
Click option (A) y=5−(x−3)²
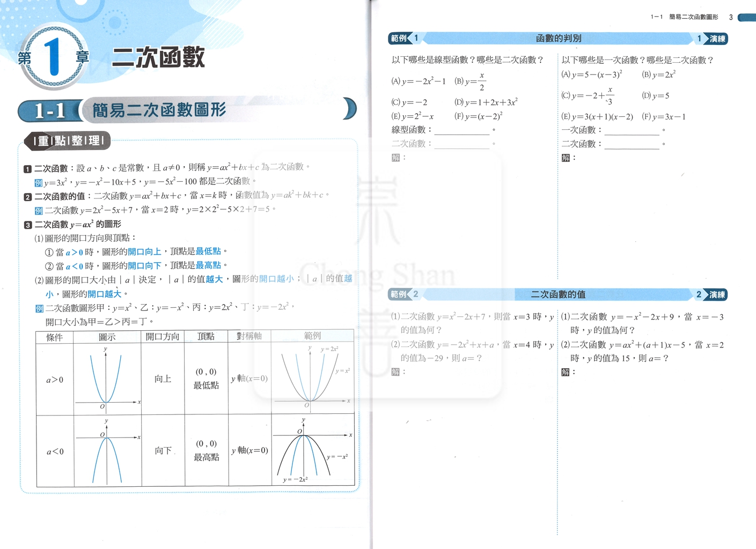tap(592, 75)
